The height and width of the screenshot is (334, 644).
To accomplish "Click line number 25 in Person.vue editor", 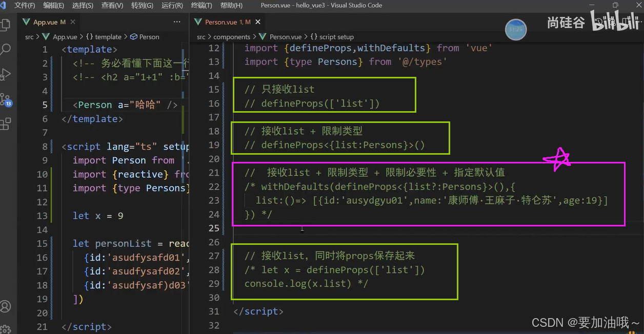I will pos(214,228).
